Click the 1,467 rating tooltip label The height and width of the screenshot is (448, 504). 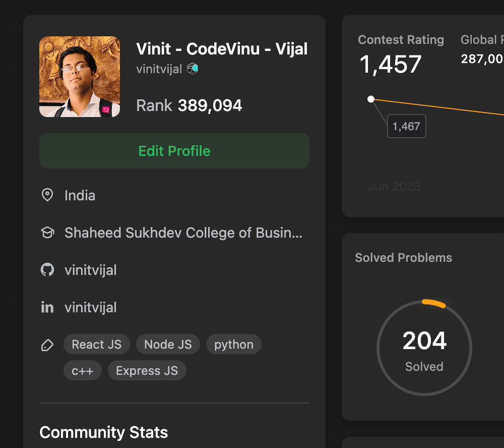pyautogui.click(x=406, y=126)
